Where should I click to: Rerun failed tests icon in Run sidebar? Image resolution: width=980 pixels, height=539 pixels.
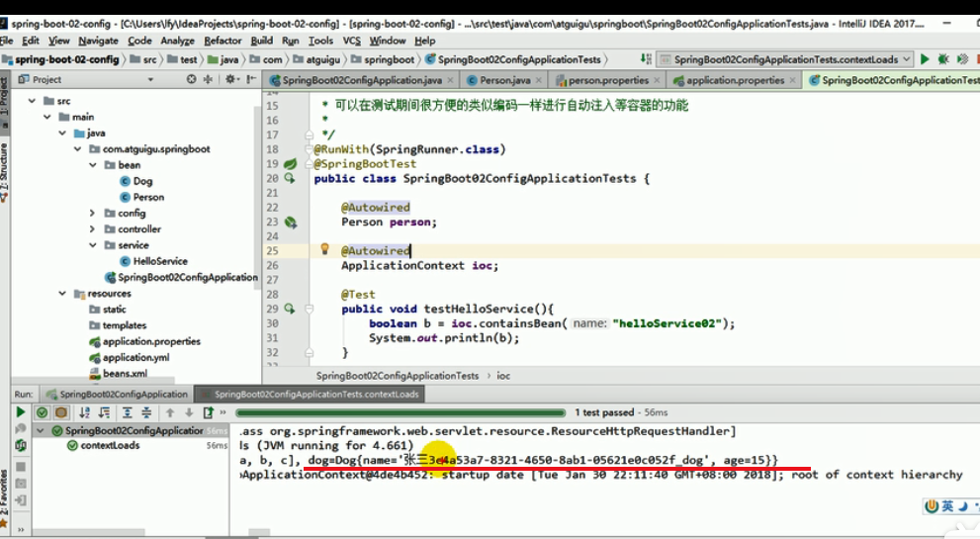(20, 428)
